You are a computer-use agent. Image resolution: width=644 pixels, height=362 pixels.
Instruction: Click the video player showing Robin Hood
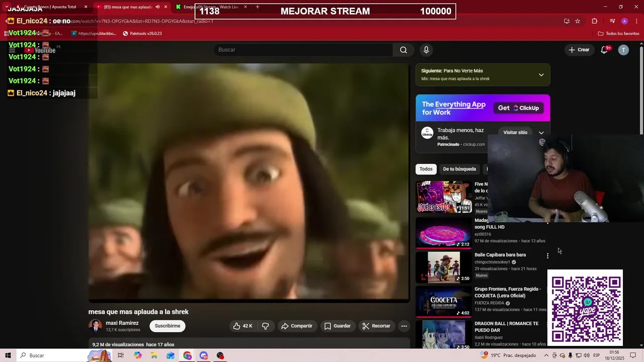point(249,182)
